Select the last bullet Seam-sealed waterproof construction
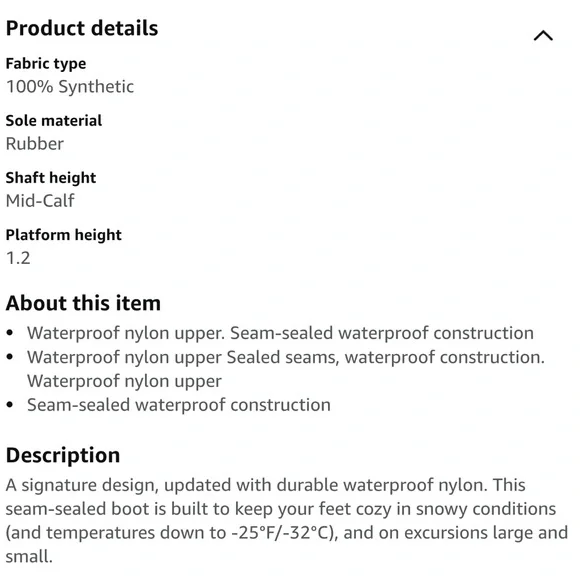580x580 pixels. pyautogui.click(x=179, y=405)
